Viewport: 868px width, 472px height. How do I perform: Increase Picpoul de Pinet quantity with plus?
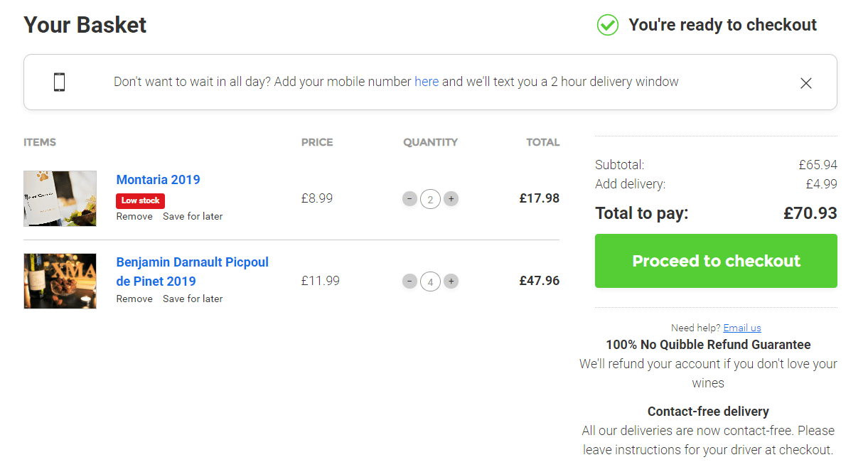[x=451, y=281]
